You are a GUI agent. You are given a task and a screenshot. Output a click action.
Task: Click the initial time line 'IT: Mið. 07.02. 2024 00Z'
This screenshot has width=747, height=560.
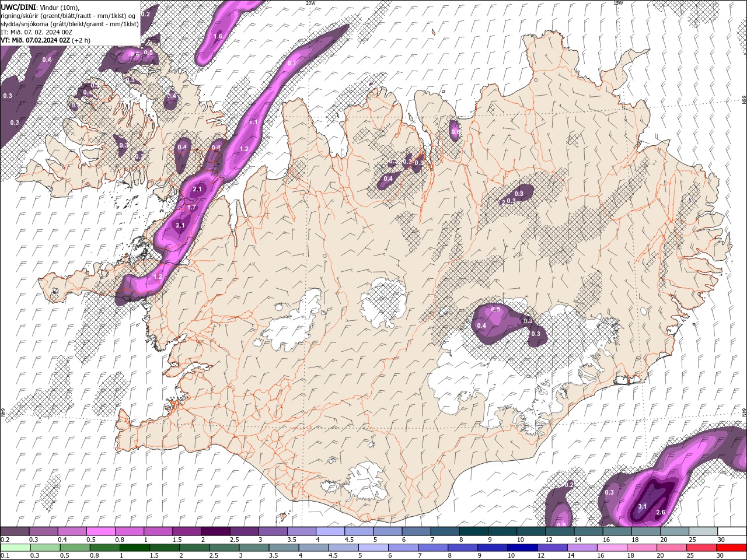coord(36,32)
